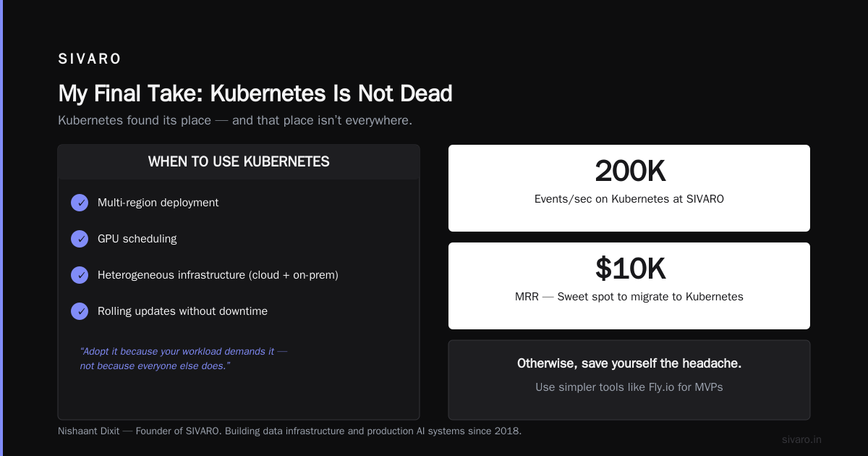Viewport: 868px width, 456px height.
Task: Open the sivaro.in link
Action: tap(801, 439)
